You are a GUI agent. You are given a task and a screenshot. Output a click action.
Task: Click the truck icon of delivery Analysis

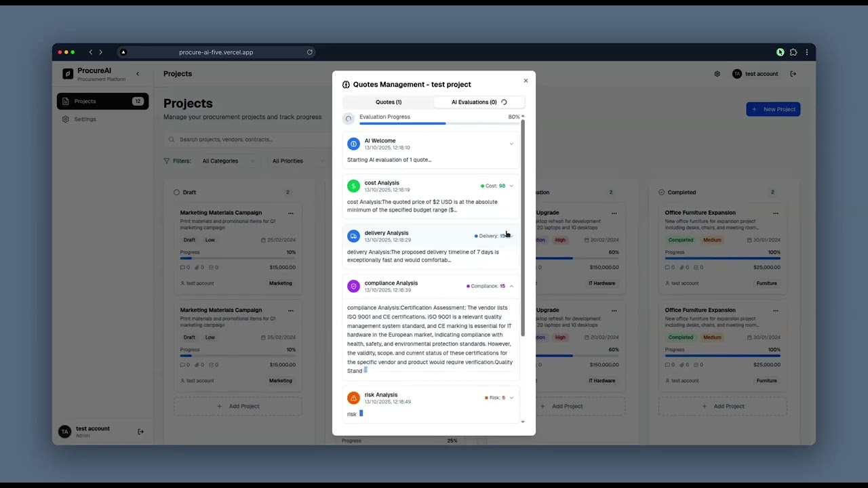click(353, 236)
